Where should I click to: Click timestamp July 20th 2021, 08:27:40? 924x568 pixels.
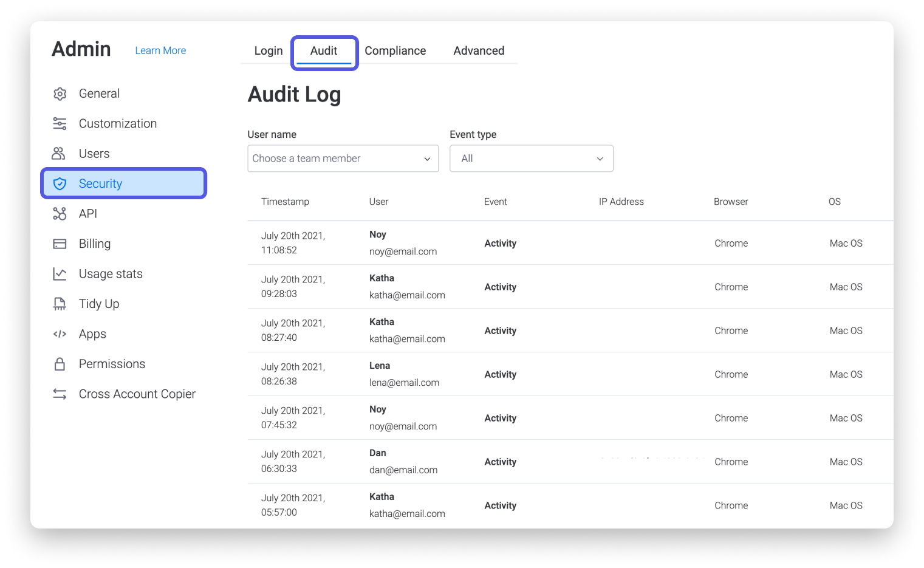(293, 330)
